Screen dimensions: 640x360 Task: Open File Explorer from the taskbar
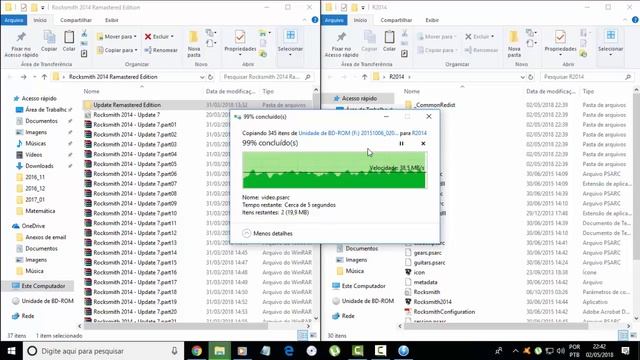click(x=220, y=351)
